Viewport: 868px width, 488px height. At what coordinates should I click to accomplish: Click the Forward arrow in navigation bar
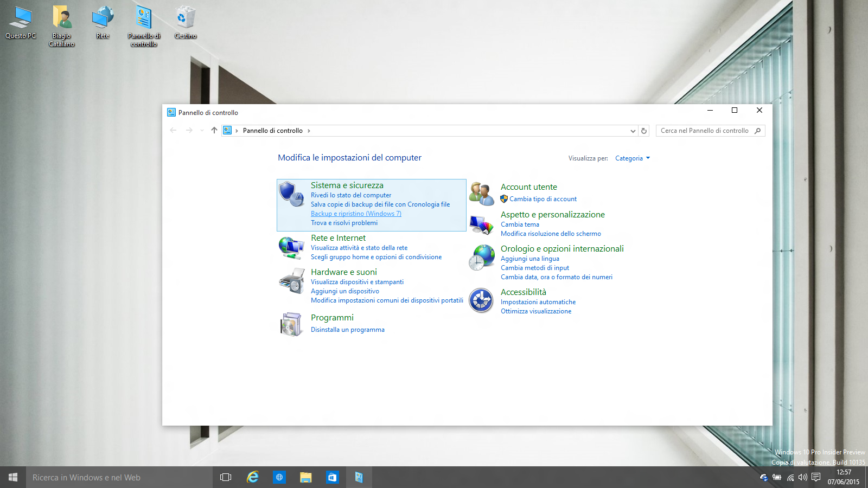click(x=189, y=130)
